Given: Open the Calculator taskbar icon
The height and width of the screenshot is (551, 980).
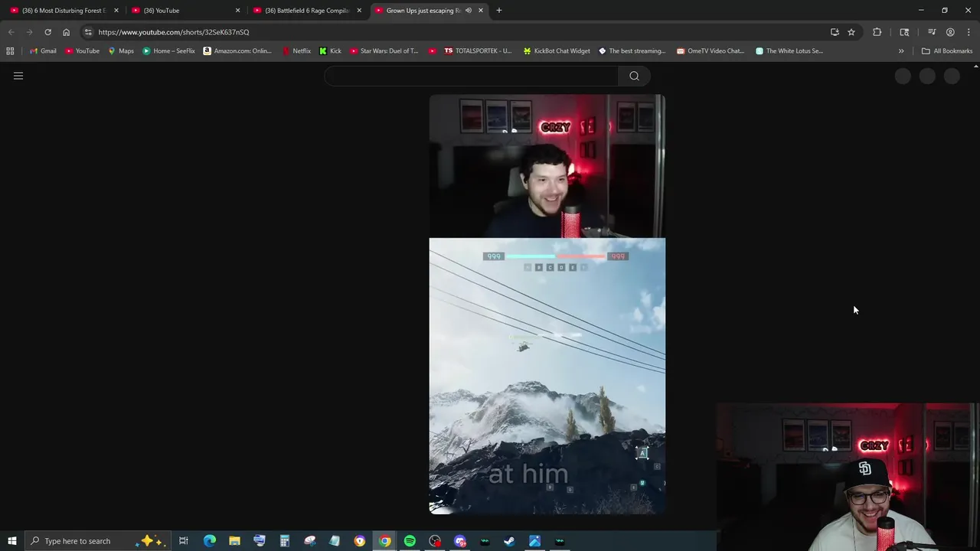Looking at the screenshot, I should click(x=284, y=541).
